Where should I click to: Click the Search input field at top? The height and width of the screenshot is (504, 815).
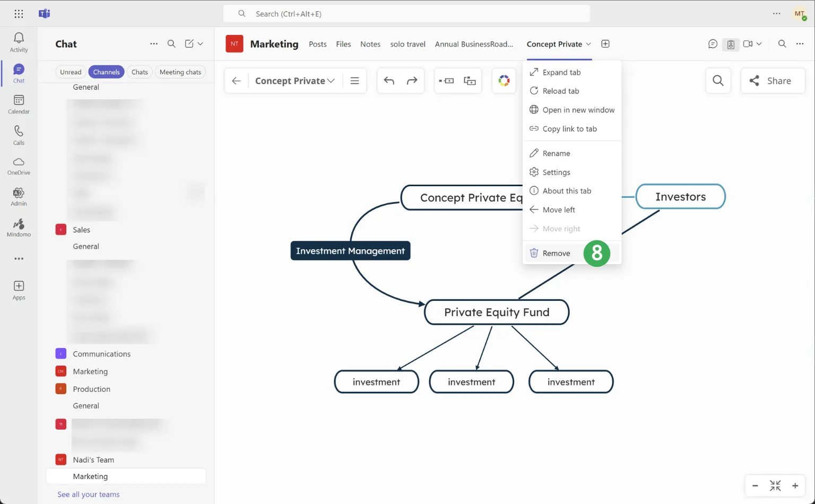click(406, 14)
